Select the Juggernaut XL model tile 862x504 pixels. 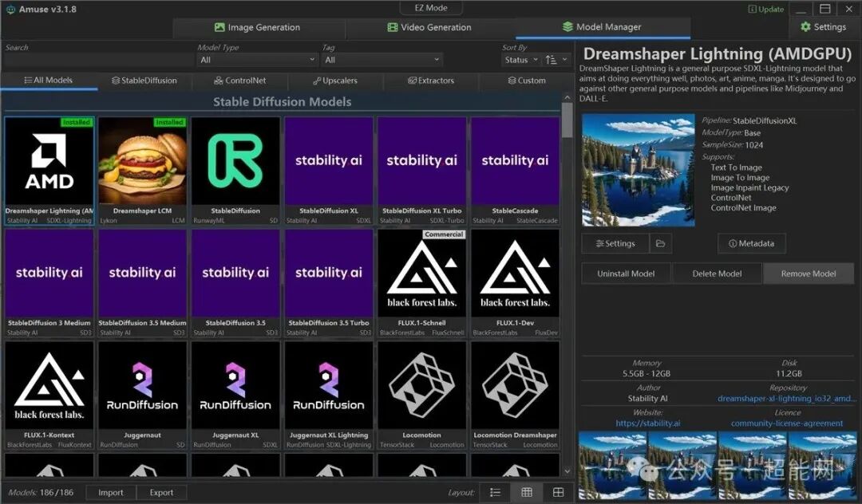[x=235, y=395]
